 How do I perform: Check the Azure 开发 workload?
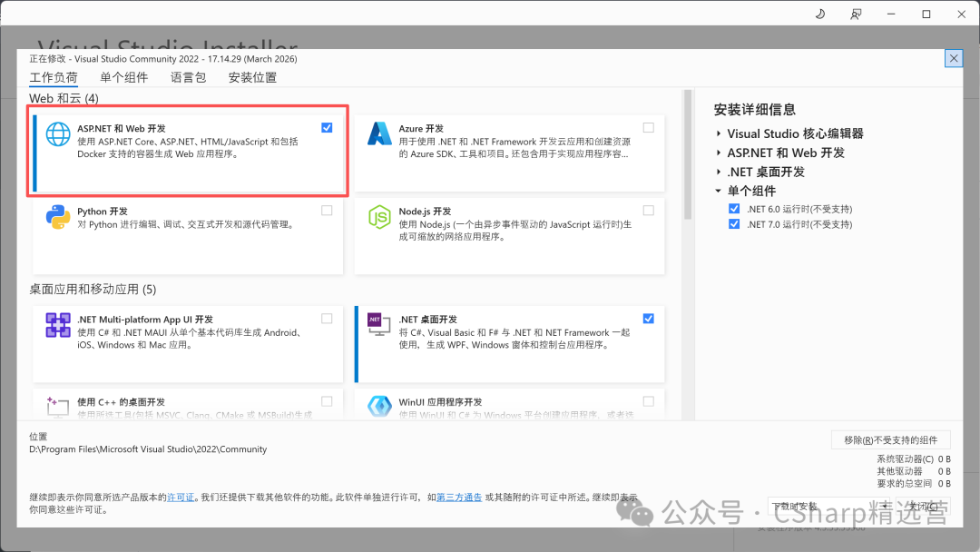click(x=649, y=127)
